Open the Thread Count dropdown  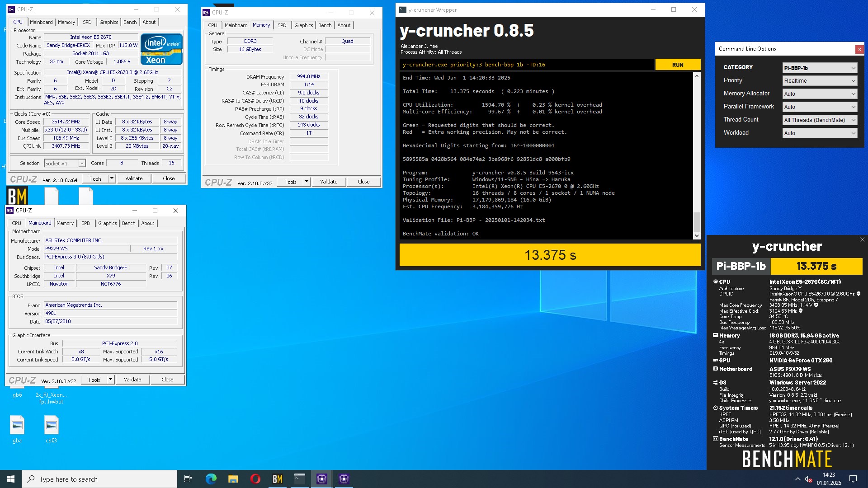820,120
